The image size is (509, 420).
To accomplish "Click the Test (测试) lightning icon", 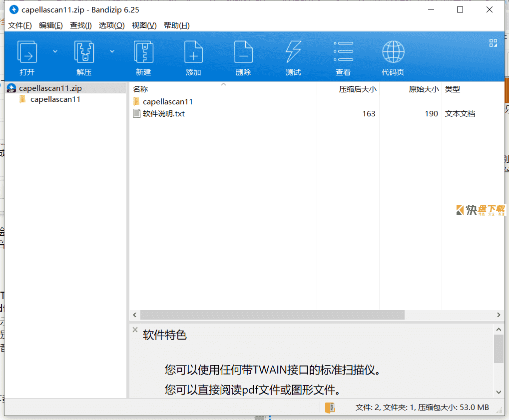I will (x=293, y=51).
